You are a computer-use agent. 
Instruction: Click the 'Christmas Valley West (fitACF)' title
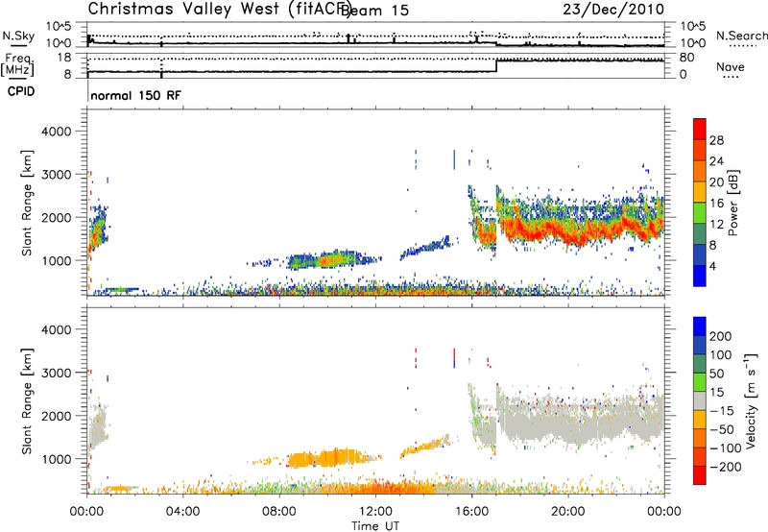click(x=219, y=9)
